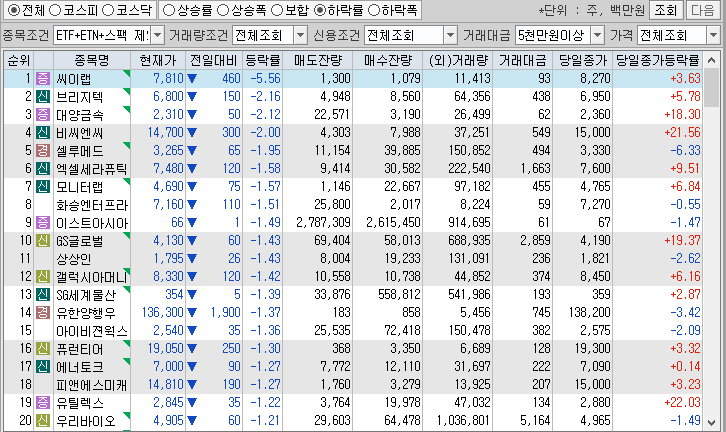Open the 거래량조건 전체조회 dropdown

pos(300,35)
